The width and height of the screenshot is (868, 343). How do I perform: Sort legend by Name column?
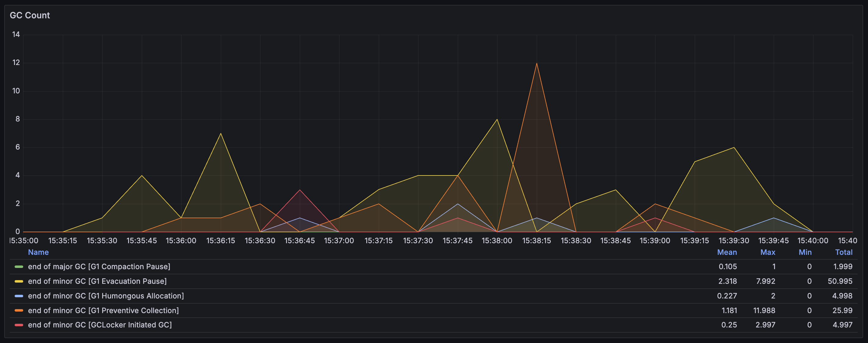[38, 252]
